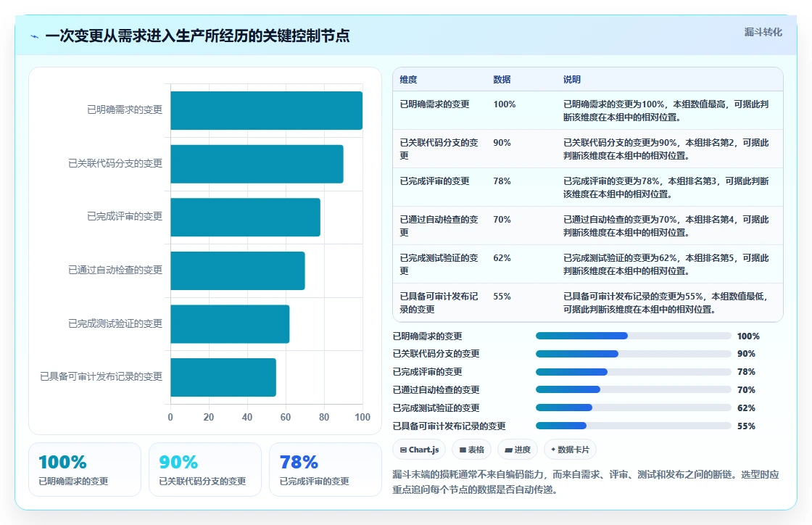This screenshot has height=525, width=812.
Task: Click the 已完成评审的变更 chart bar
Action: coord(246,217)
